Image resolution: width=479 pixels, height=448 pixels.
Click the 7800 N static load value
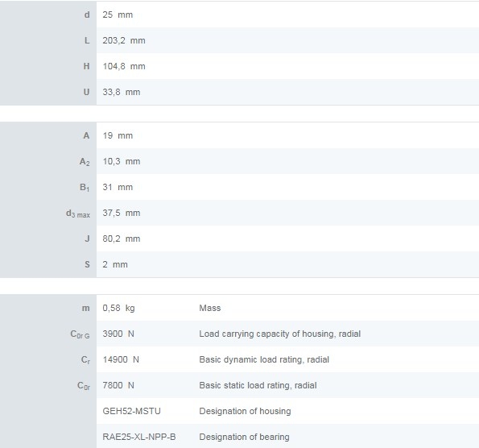pyautogui.click(x=118, y=385)
